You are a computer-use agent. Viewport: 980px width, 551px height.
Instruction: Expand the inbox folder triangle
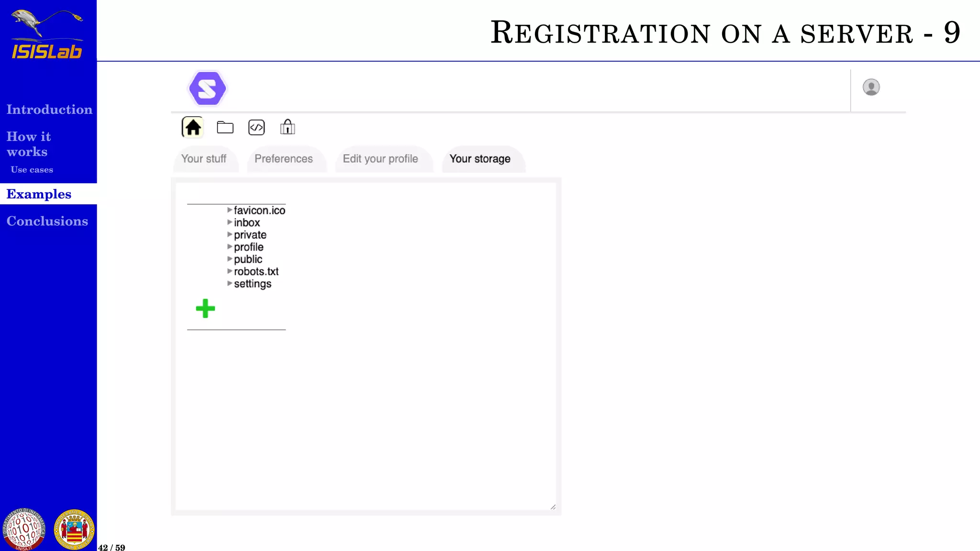pos(230,222)
